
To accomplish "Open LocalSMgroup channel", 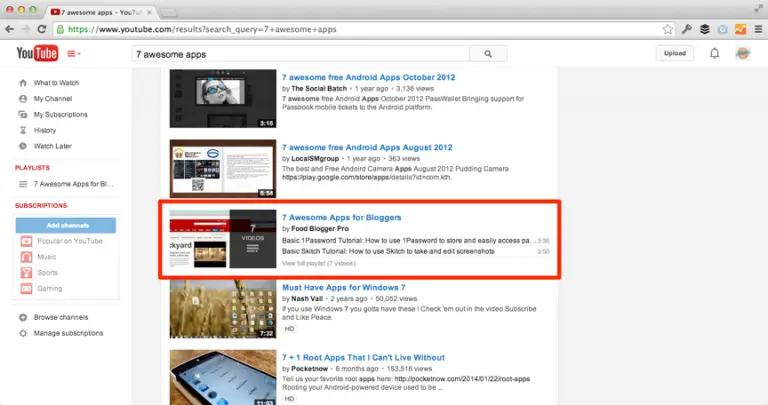I will pos(315,159).
